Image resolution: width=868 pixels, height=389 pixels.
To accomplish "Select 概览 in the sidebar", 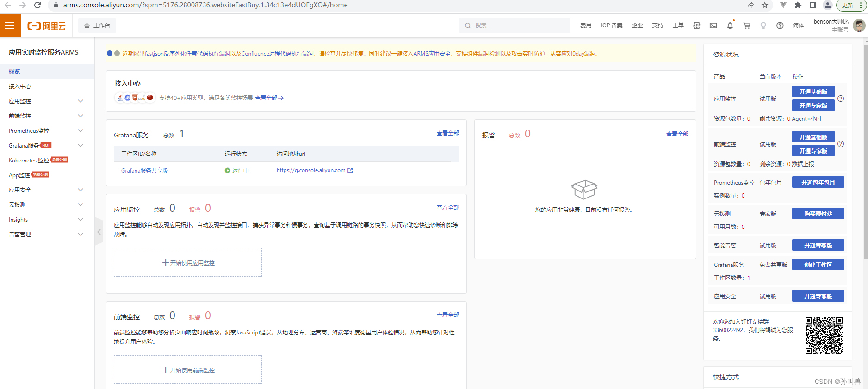I will [x=47, y=71].
